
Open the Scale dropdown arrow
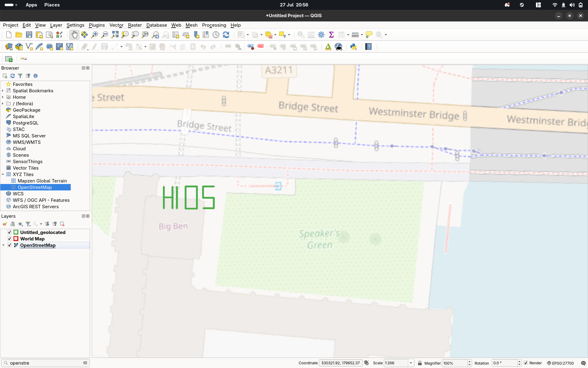tap(411, 363)
